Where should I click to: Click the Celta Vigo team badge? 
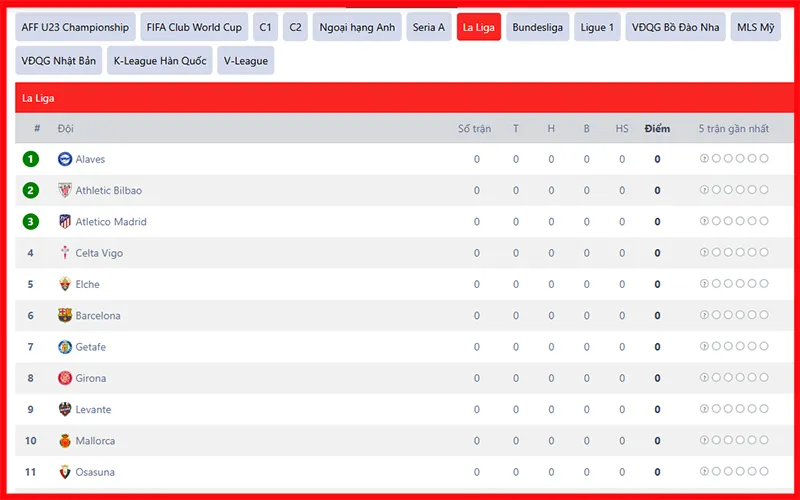[65, 253]
